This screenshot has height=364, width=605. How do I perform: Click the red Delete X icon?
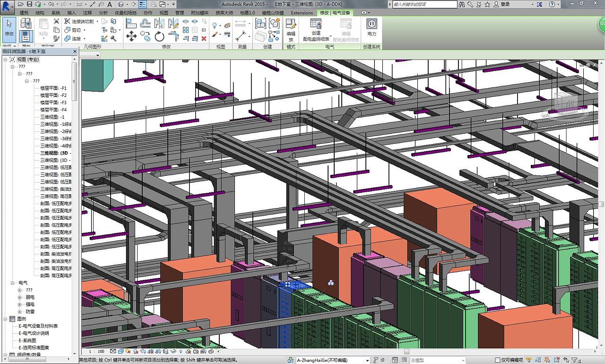tap(204, 38)
